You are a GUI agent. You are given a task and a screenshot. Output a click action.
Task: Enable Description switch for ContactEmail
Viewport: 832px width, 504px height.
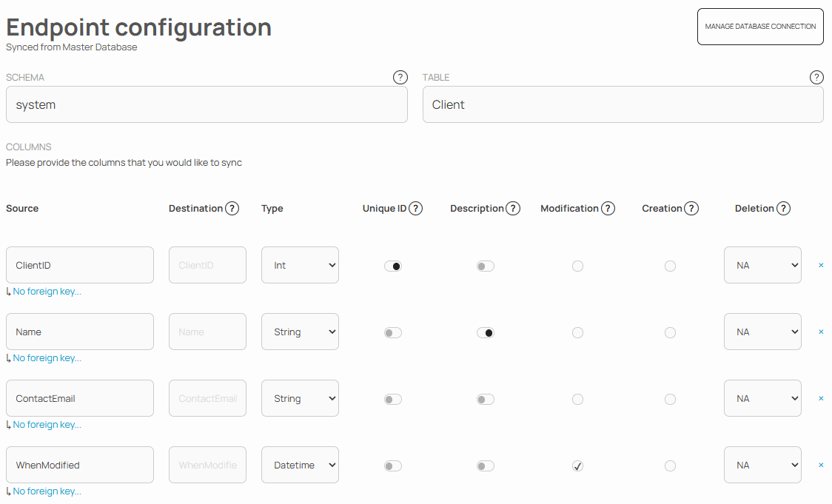(485, 399)
